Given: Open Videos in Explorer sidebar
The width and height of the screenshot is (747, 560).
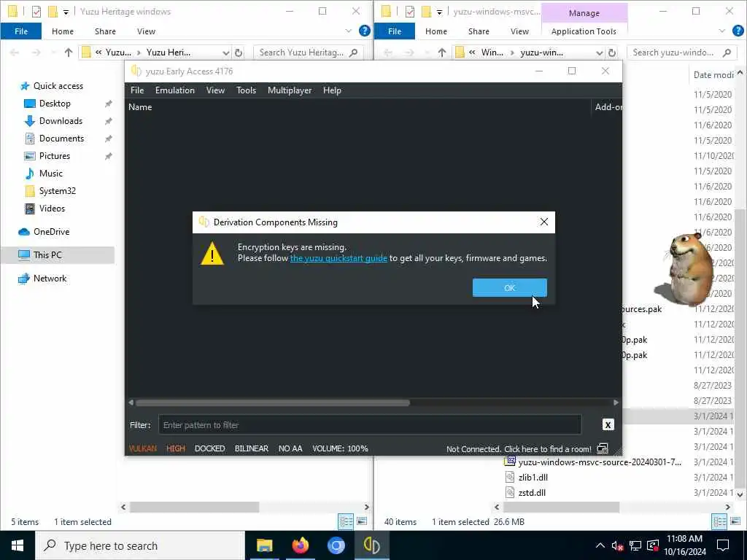Looking at the screenshot, I should point(52,209).
